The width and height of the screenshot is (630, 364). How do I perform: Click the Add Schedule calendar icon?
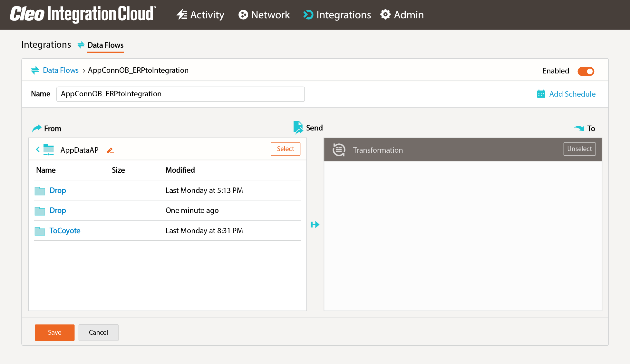coord(541,94)
